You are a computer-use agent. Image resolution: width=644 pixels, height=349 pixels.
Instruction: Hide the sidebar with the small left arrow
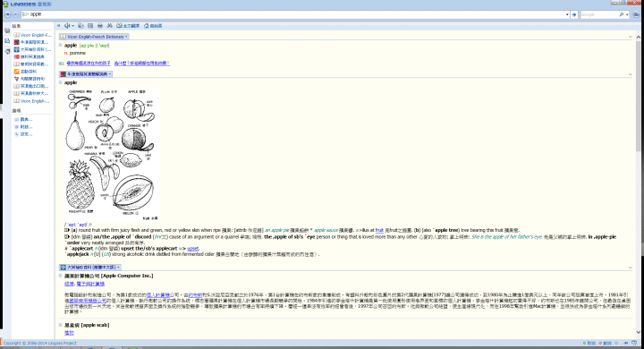click(x=59, y=25)
